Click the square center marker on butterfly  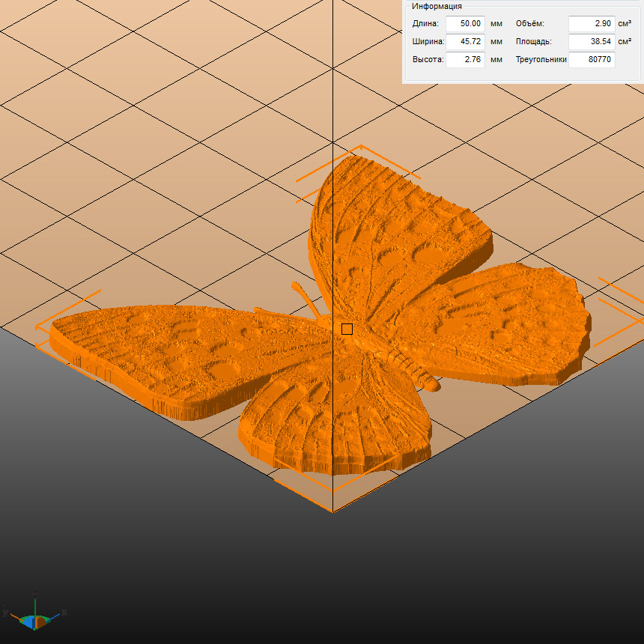click(x=347, y=329)
